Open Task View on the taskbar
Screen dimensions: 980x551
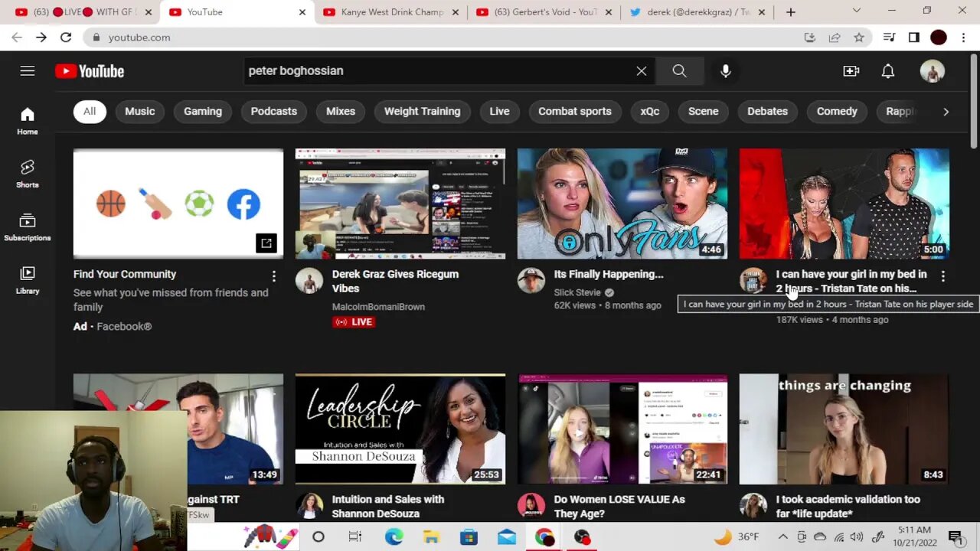pos(354,537)
